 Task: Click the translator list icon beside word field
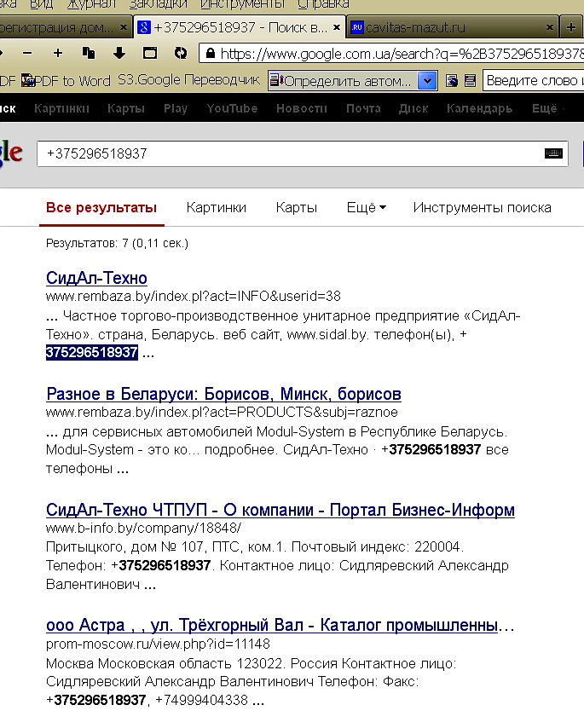tap(470, 81)
